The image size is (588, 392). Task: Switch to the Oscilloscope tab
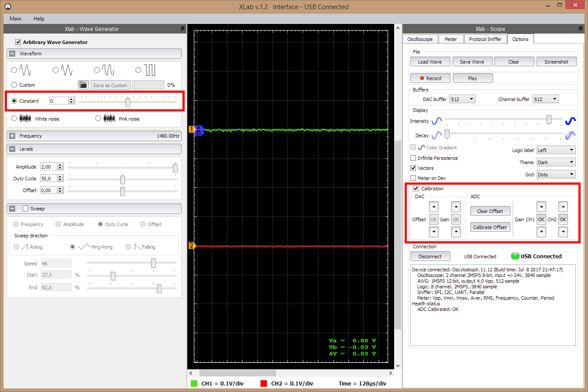420,39
